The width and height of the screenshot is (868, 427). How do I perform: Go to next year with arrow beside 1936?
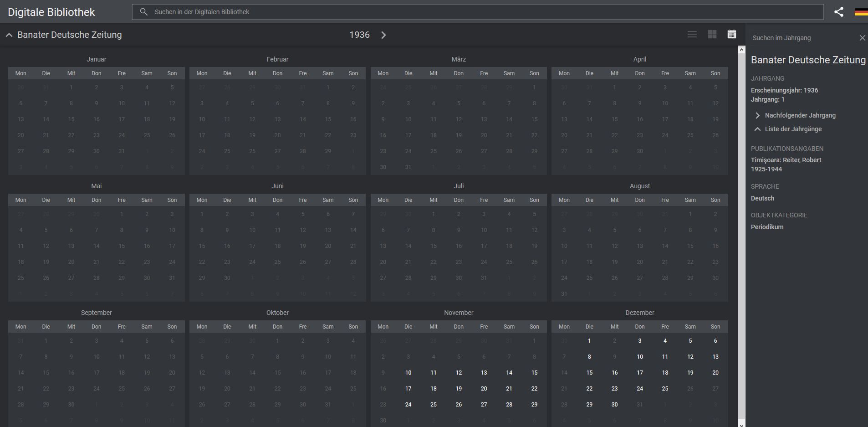383,35
